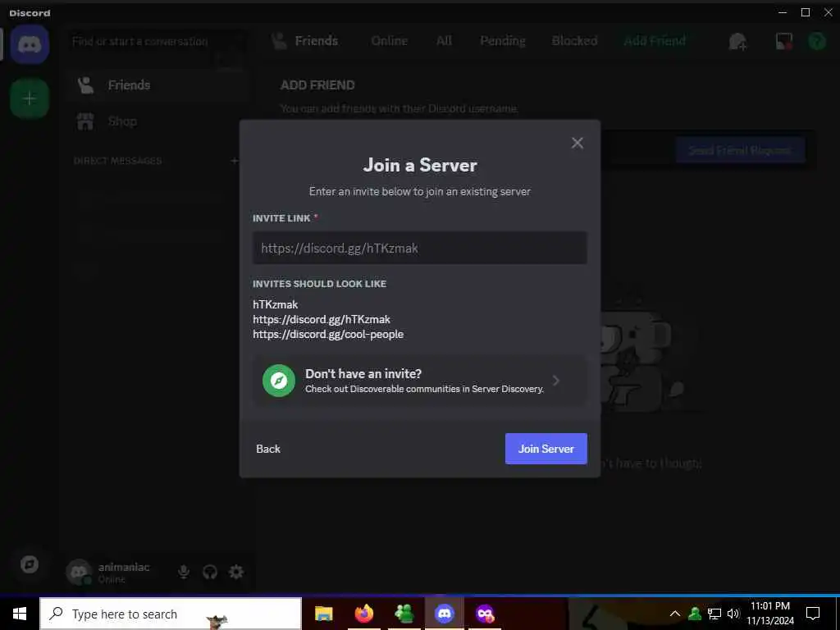Screen dimensions: 840x630
Task: Open the green people app in taskbar
Action: [x=404, y=614]
